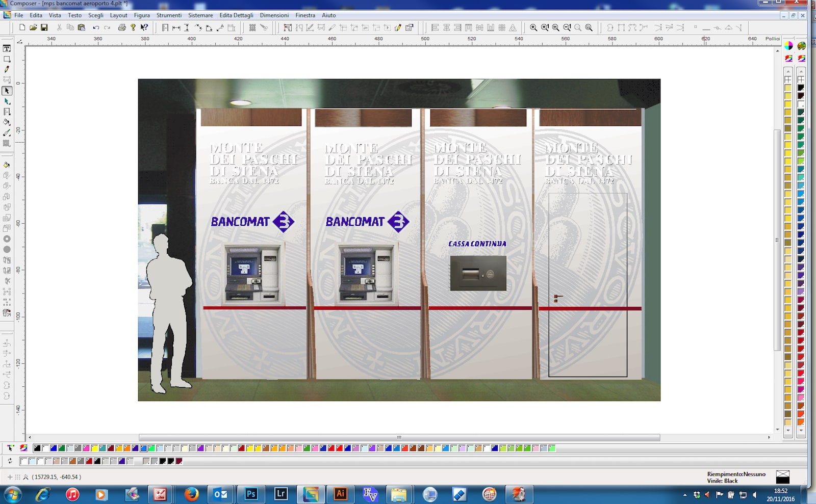Open the Aiuto menu
This screenshot has height=504, width=816.
[329, 15]
